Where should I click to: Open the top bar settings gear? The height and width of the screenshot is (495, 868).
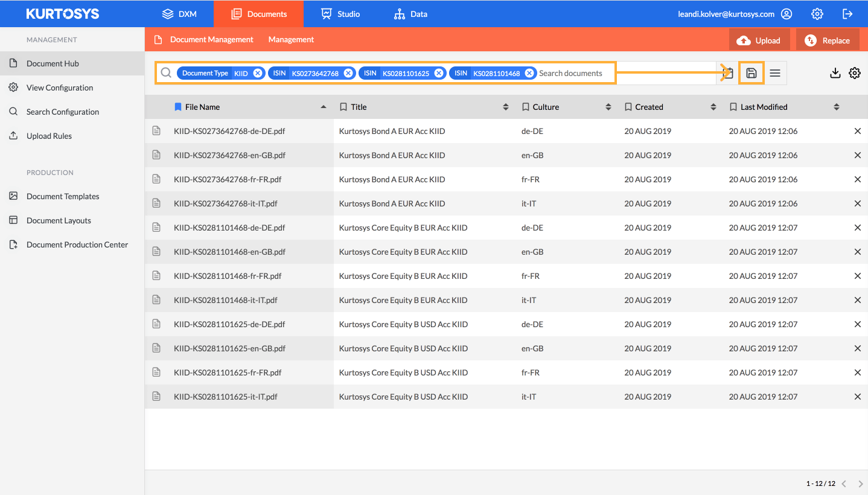[817, 14]
